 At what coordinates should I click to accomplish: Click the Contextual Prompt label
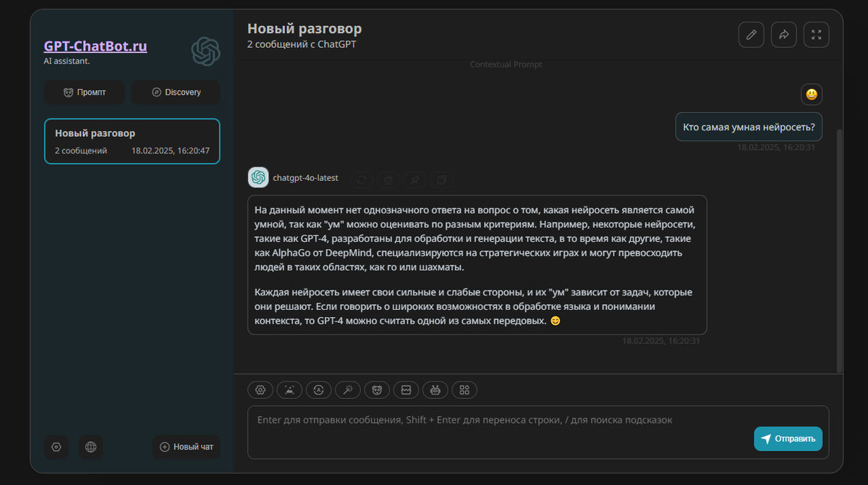pyautogui.click(x=506, y=64)
